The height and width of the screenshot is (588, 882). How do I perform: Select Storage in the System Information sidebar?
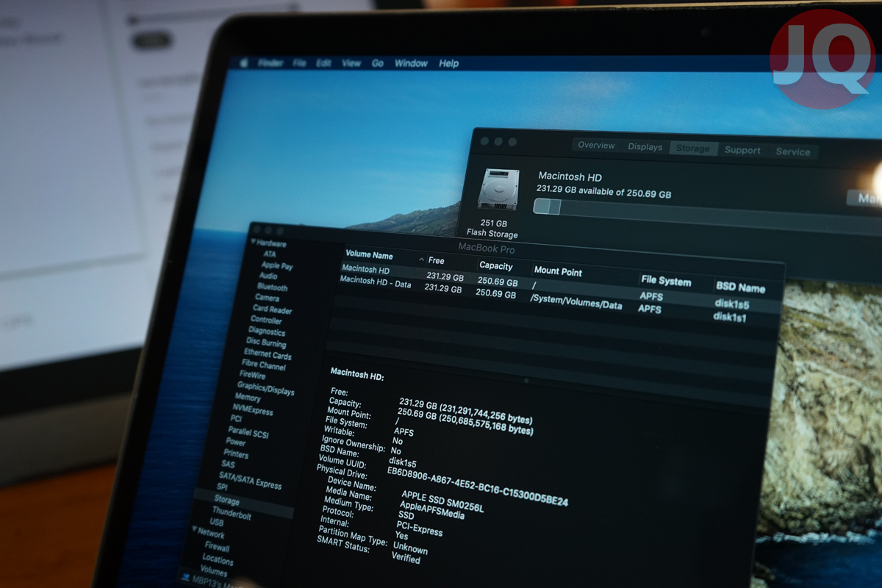226,501
